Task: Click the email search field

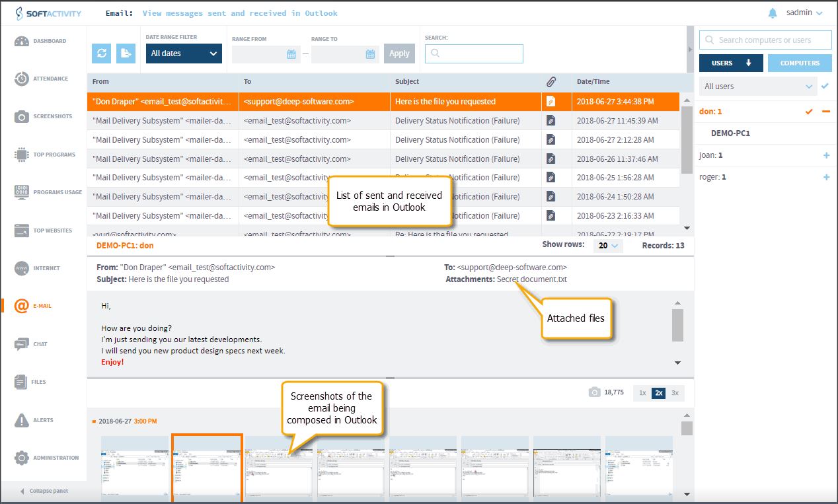Action: [x=474, y=54]
